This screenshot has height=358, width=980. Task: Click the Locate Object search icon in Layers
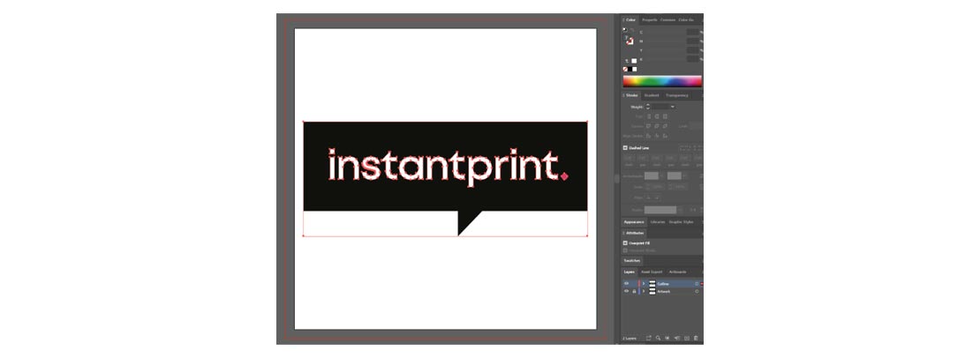coord(658,338)
